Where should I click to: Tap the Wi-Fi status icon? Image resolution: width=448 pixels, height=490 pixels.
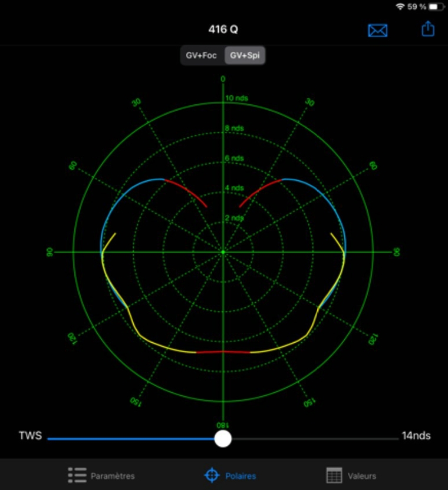tap(400, 6)
